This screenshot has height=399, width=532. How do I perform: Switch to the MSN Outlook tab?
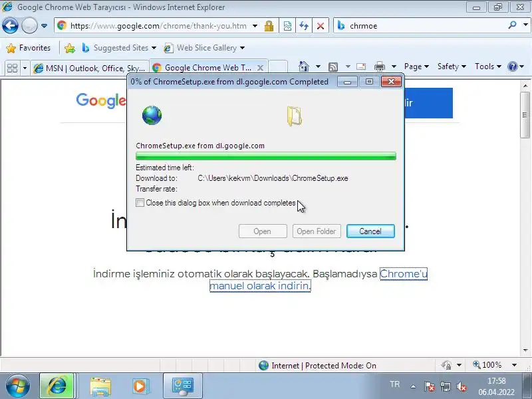point(90,68)
